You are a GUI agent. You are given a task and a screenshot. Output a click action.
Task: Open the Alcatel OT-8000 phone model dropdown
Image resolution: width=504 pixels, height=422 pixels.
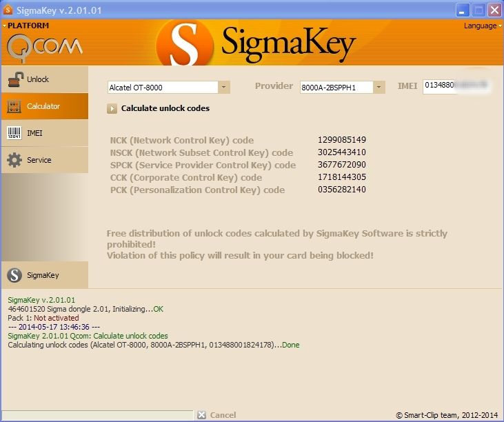(223, 87)
